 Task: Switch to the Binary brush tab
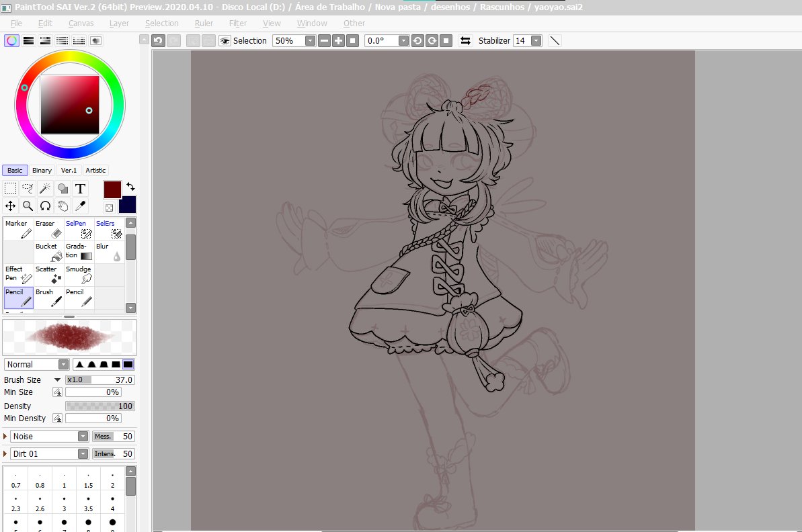pyautogui.click(x=42, y=170)
